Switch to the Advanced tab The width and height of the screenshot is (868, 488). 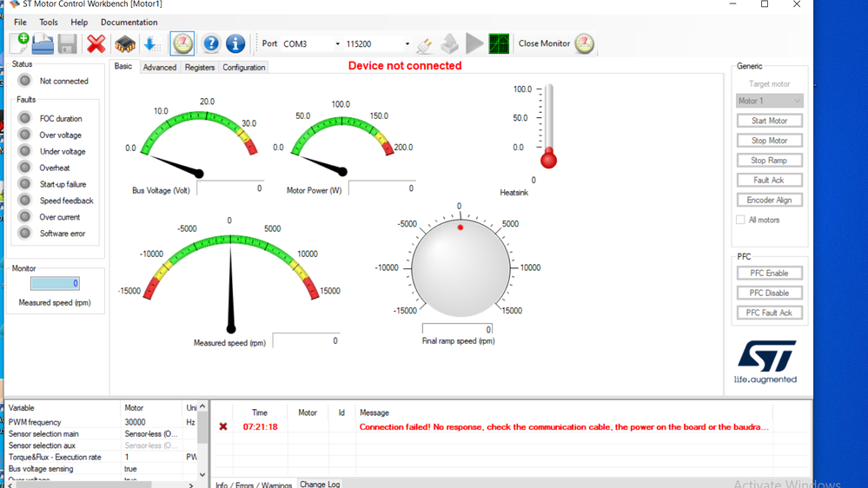pos(159,68)
